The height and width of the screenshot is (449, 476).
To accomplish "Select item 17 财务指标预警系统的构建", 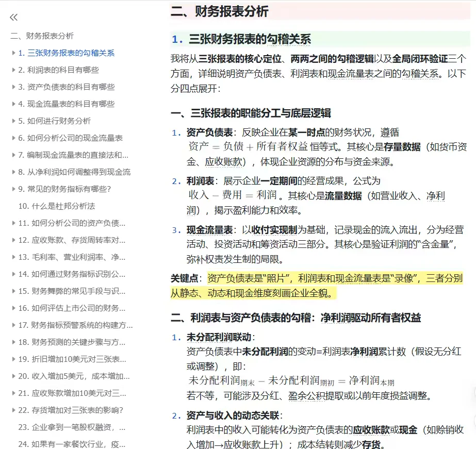I will (x=69, y=325).
